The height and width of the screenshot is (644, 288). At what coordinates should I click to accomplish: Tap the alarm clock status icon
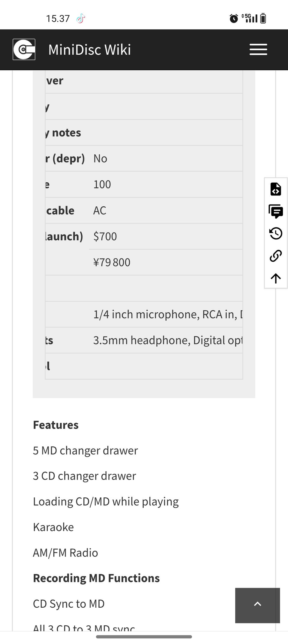point(234,19)
